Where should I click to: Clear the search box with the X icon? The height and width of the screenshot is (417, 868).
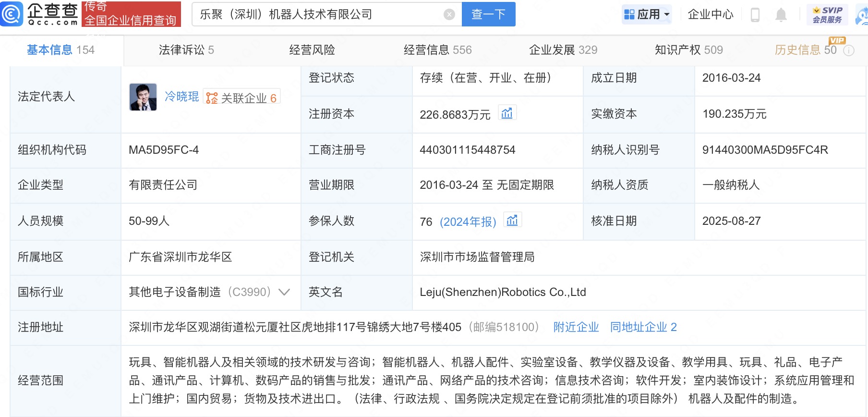449,14
